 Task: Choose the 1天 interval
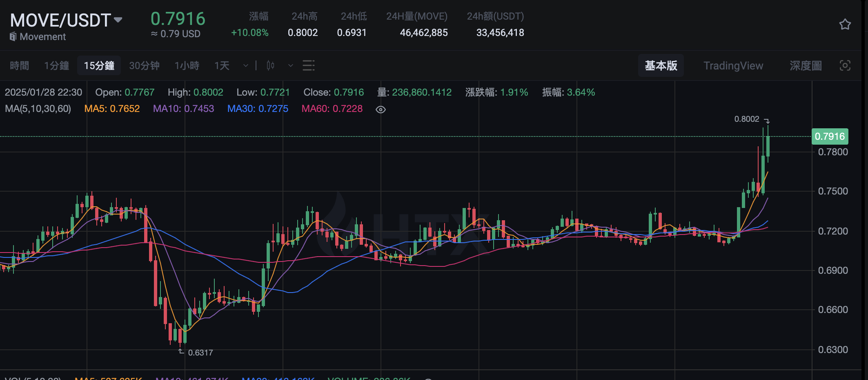(222, 65)
